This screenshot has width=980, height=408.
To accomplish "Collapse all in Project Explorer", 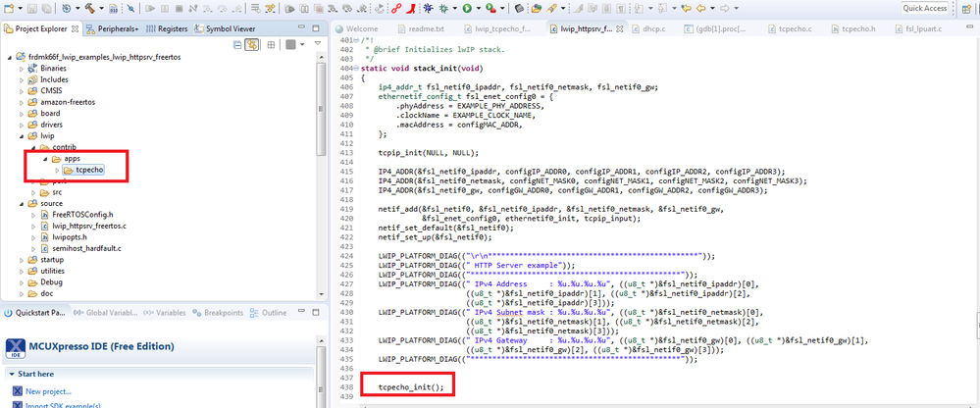I will click(x=237, y=45).
